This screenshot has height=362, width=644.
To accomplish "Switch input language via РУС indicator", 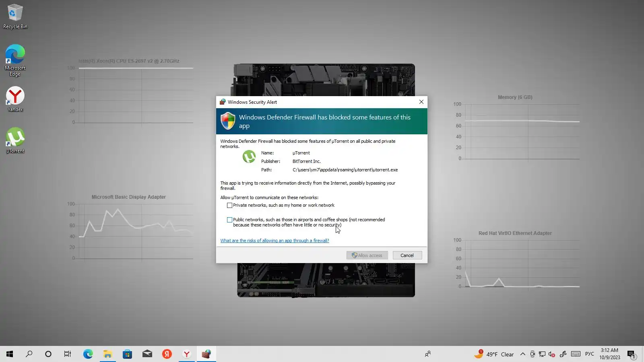I will [x=590, y=354].
